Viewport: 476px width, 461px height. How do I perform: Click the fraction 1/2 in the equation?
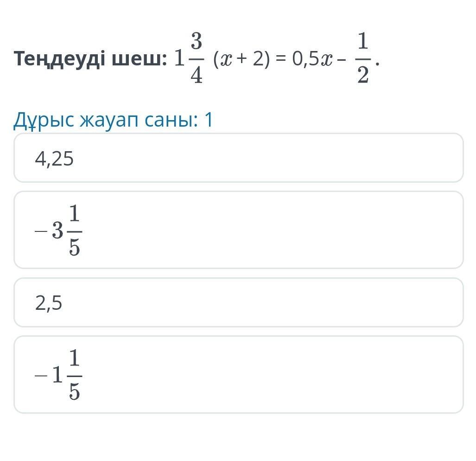click(x=363, y=58)
